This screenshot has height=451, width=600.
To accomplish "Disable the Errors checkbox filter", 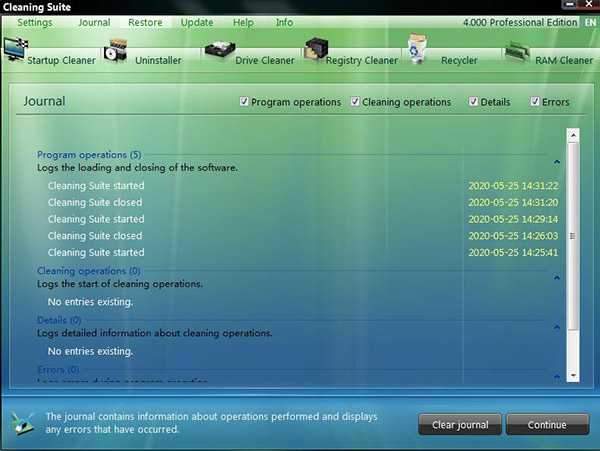I will 535,102.
